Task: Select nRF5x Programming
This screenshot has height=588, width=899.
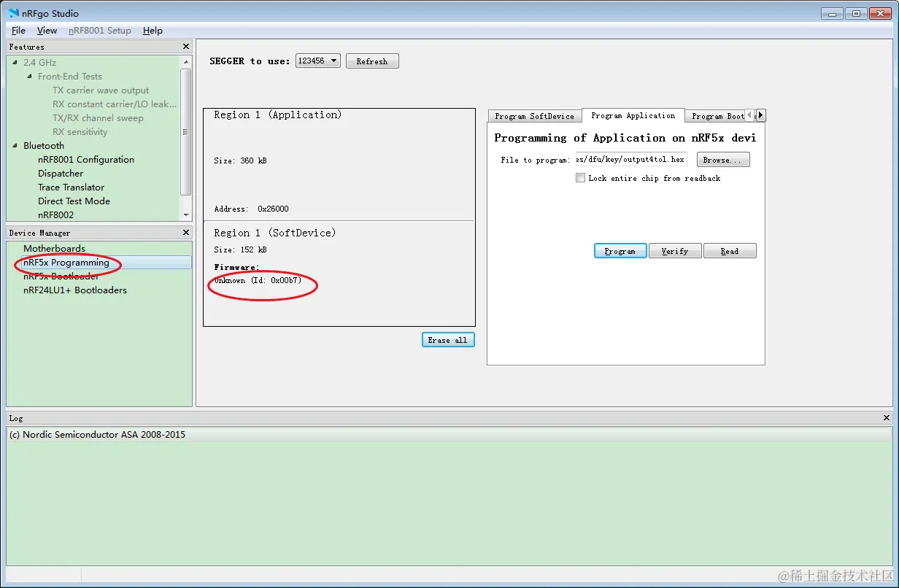Action: click(66, 263)
